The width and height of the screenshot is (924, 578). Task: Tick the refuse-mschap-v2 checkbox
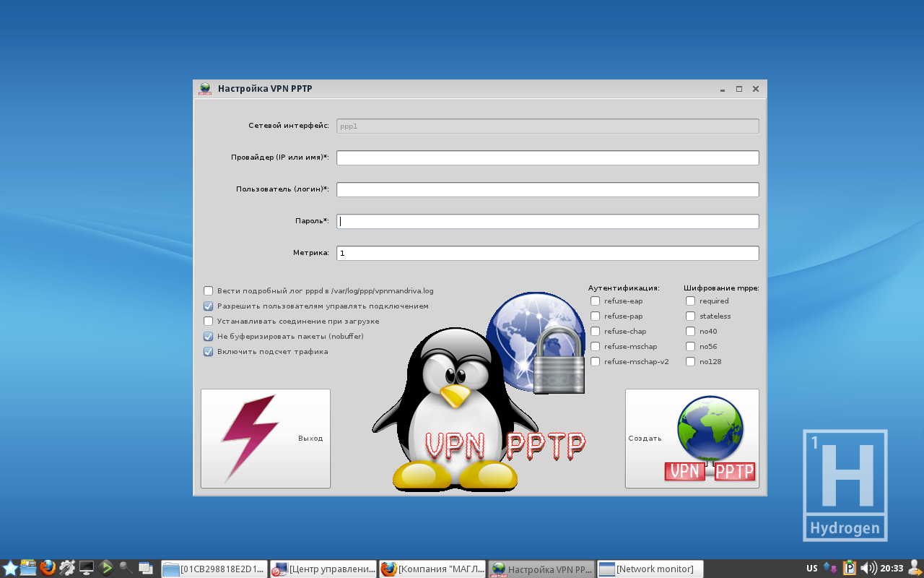point(595,362)
